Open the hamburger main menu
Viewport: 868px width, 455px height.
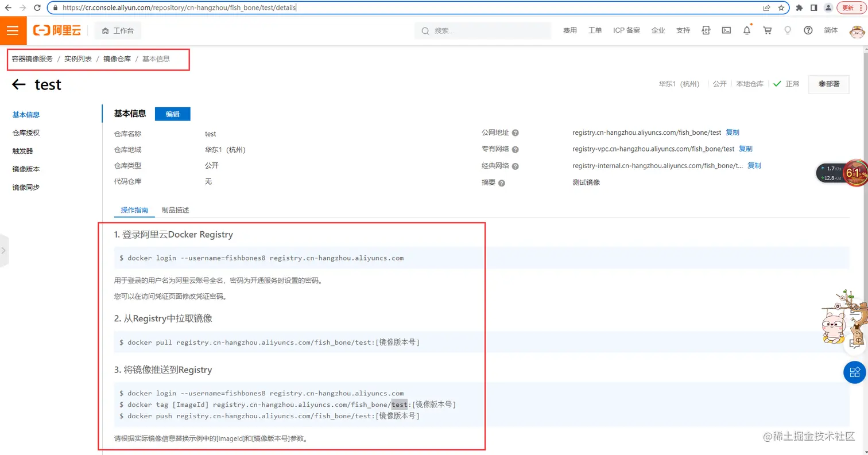[x=13, y=30]
